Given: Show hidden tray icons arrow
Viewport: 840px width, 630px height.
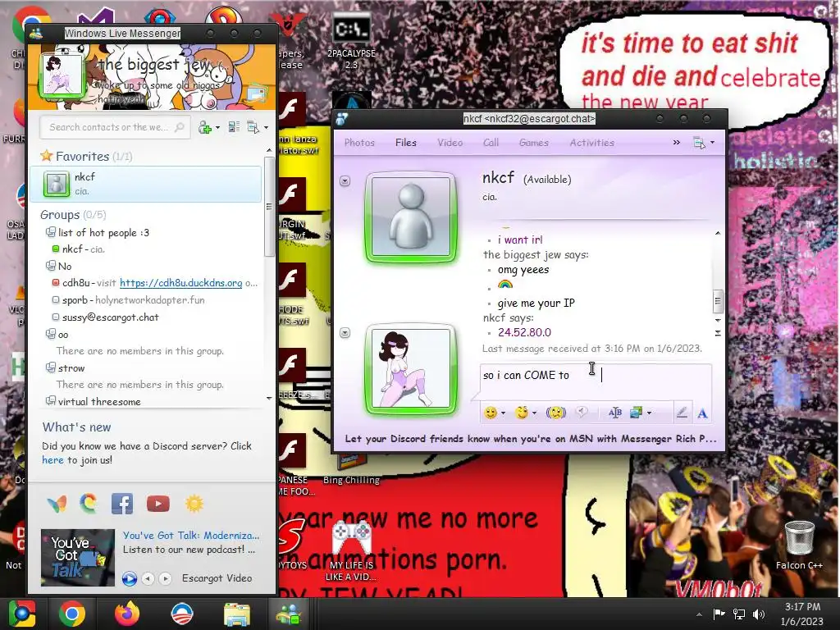Looking at the screenshot, I should [x=699, y=614].
